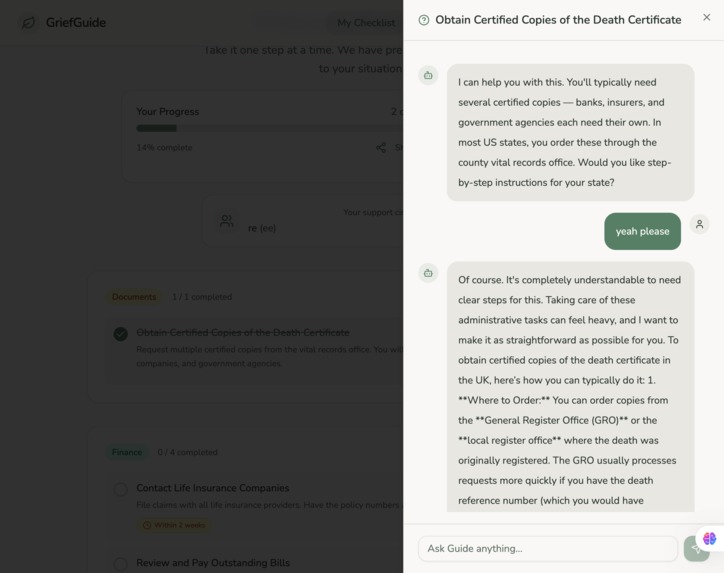The height and width of the screenshot is (573, 724).
Task: Focus the 'Ask Guide anything...' input
Action: [548, 549]
